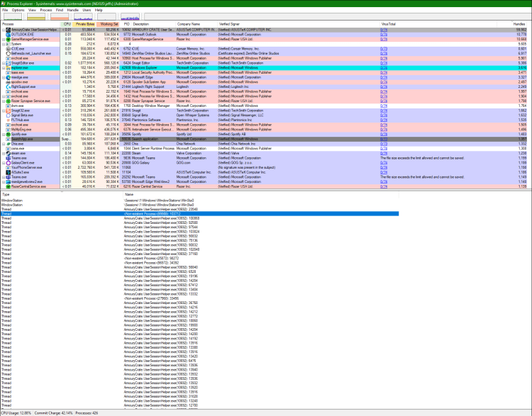The width and height of the screenshot is (532, 416).
Task: Expand the steam.exe tree node
Action: pyautogui.click(x=4, y=153)
